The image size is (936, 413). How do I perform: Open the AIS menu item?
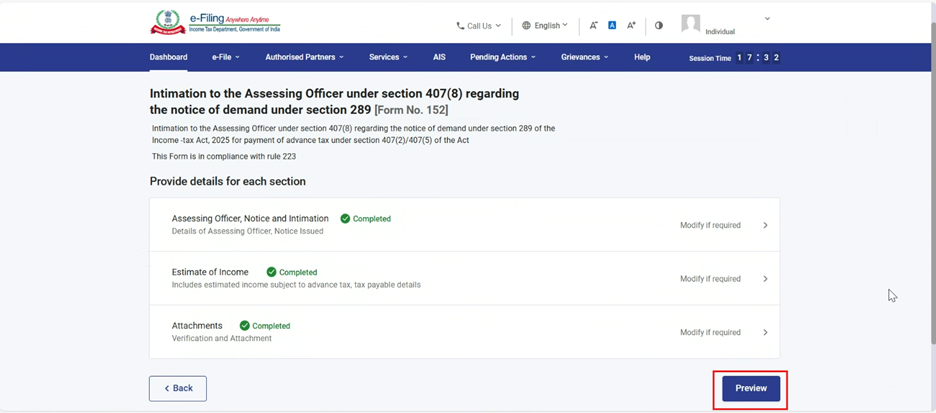click(x=439, y=57)
